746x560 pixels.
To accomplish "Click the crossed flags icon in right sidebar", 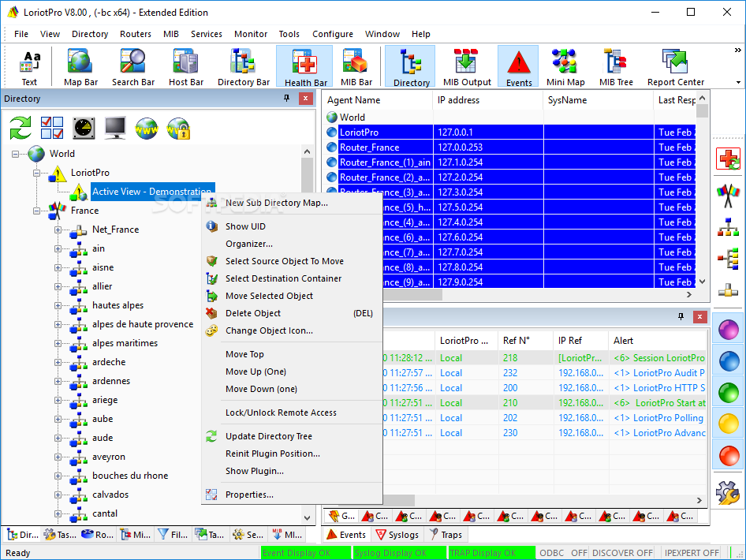I will tap(728, 196).
